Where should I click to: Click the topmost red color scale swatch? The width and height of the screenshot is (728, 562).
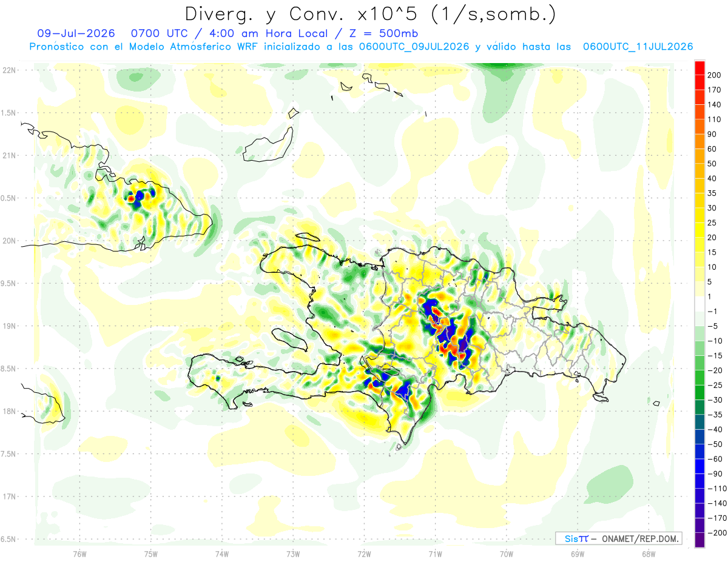699,68
